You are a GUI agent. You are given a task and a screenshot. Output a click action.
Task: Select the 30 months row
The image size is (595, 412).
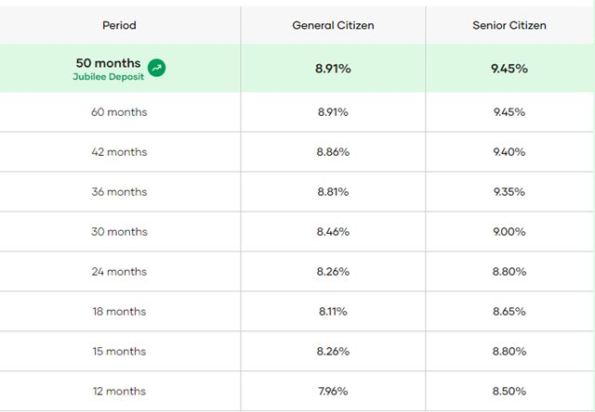pyautogui.click(x=297, y=231)
